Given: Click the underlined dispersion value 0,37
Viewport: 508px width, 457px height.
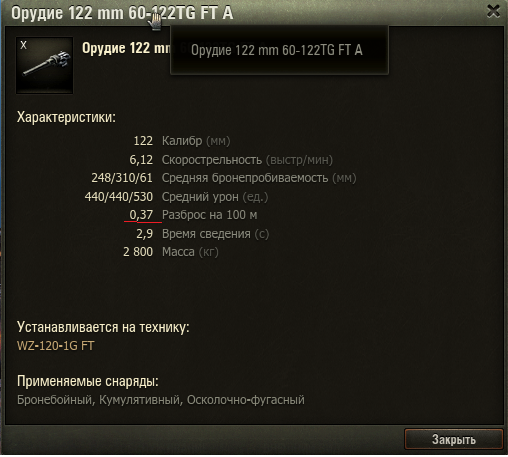Looking at the screenshot, I should pyautogui.click(x=141, y=215).
